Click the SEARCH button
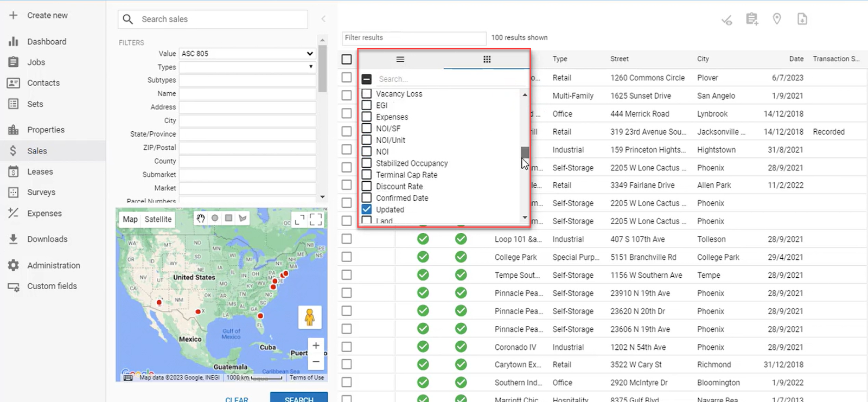This screenshot has width=868, height=402. [299, 398]
